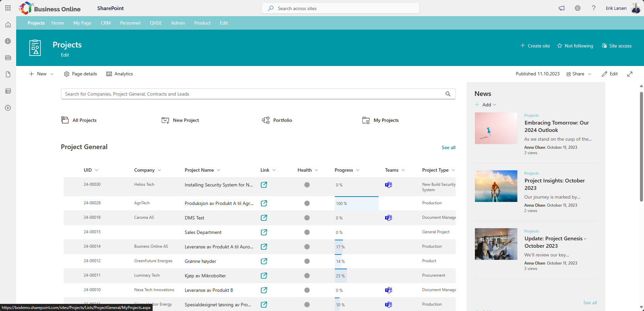This screenshot has height=311, width=644.
Task: Open My files page icon in left rail
Action: tap(8, 74)
